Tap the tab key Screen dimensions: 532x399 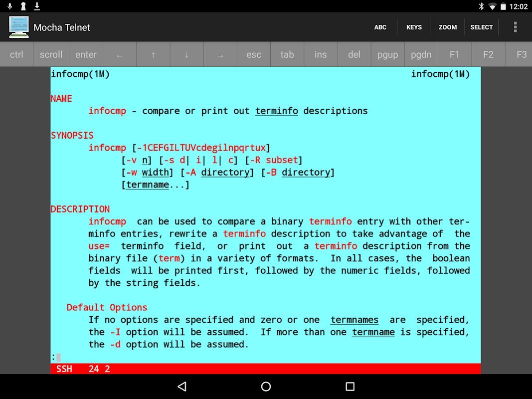pos(287,55)
